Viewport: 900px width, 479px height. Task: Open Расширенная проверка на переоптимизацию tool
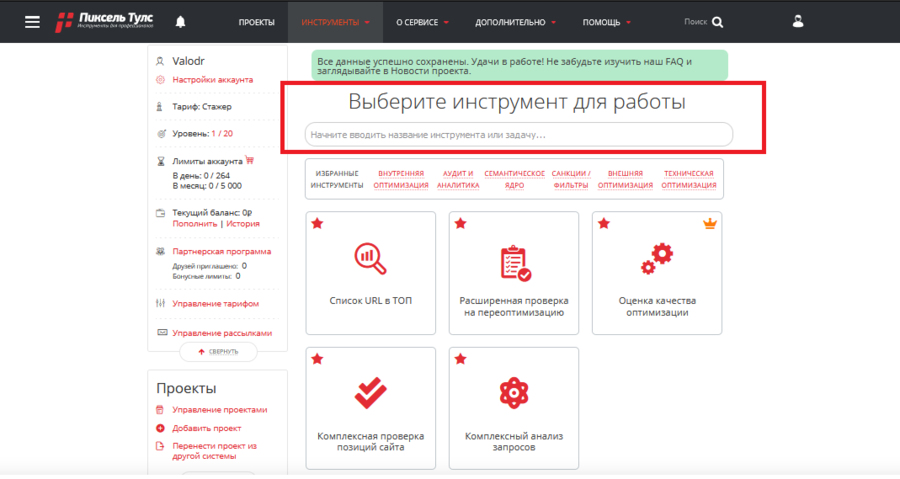pyautogui.click(x=514, y=272)
